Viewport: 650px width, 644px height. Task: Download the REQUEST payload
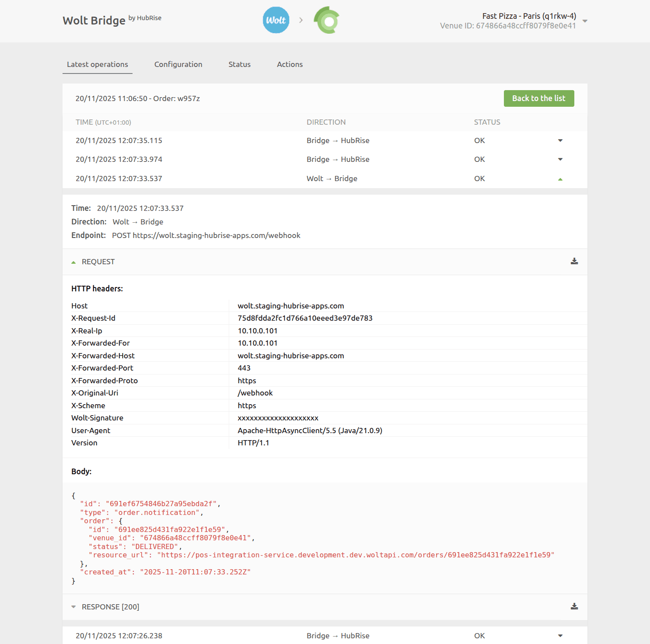coord(574,262)
